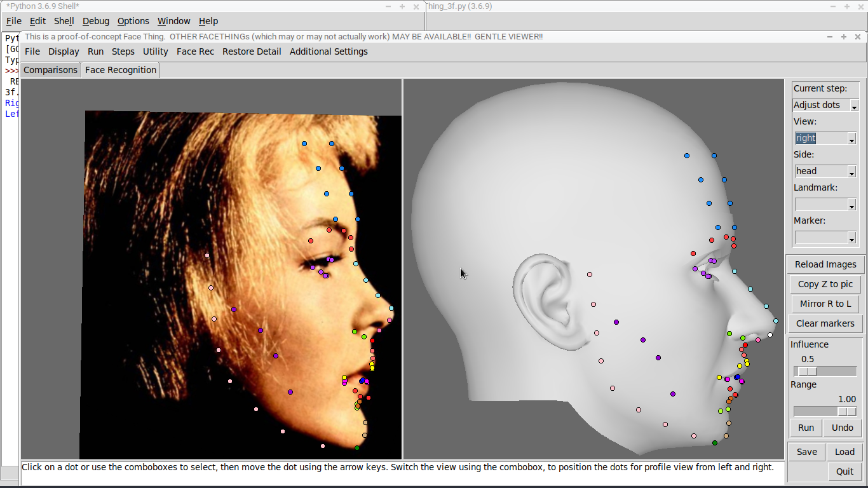
Task: Maximize the Face Thing window
Action: [844, 37]
